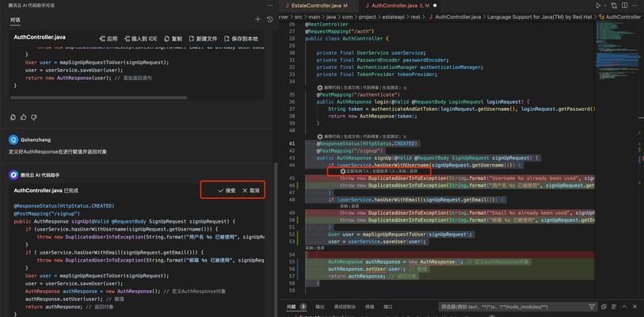Give the AI response a thumbs down
Image resolution: width=644 pixels, height=317 pixels.
[34, 117]
